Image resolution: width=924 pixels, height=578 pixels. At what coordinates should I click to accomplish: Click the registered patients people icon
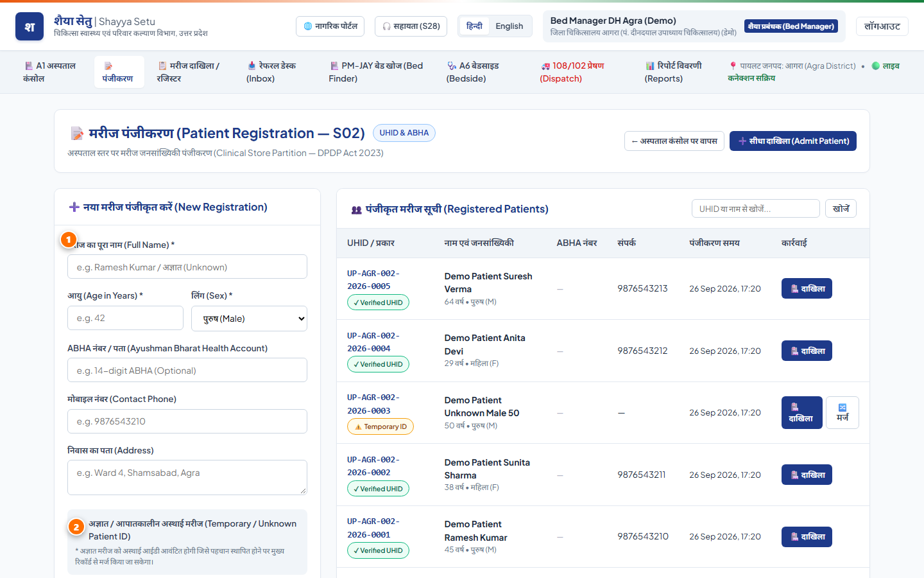point(356,209)
